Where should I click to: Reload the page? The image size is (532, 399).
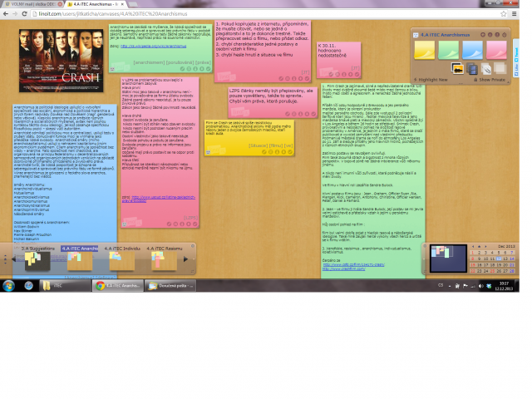pyautogui.click(x=24, y=14)
